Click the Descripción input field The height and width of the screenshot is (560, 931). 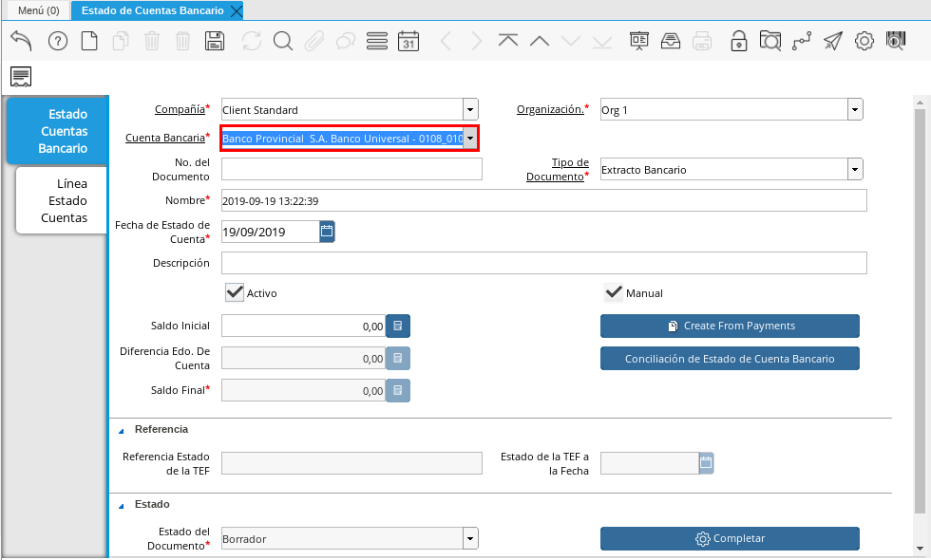click(543, 263)
